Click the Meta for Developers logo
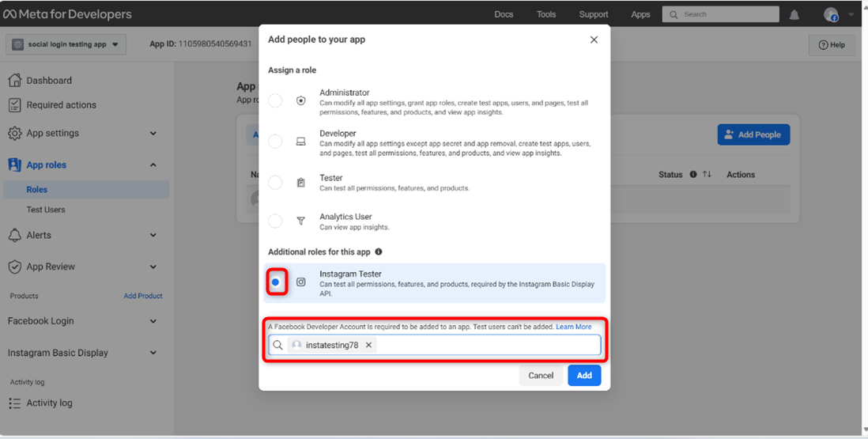Screen dimensions: 868x439 click(x=67, y=14)
